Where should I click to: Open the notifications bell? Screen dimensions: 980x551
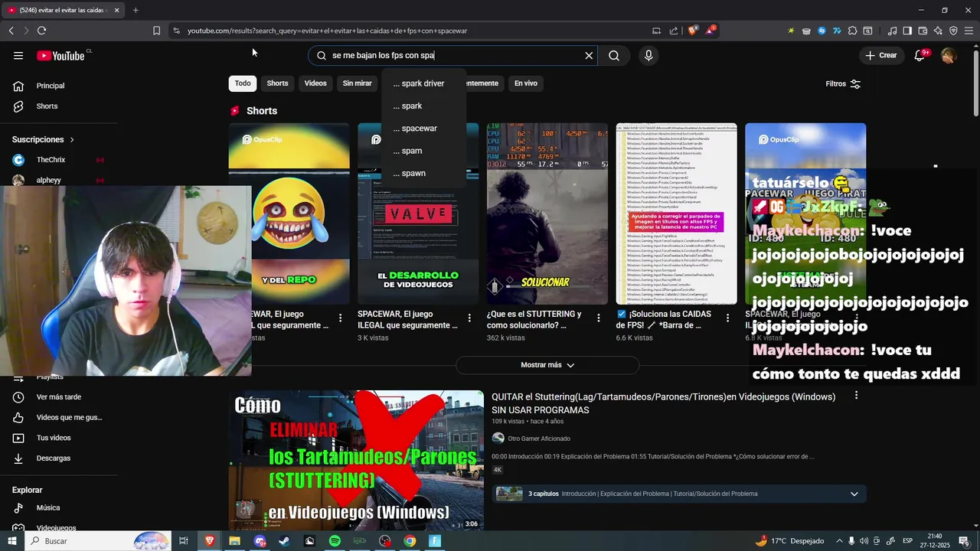coord(920,55)
